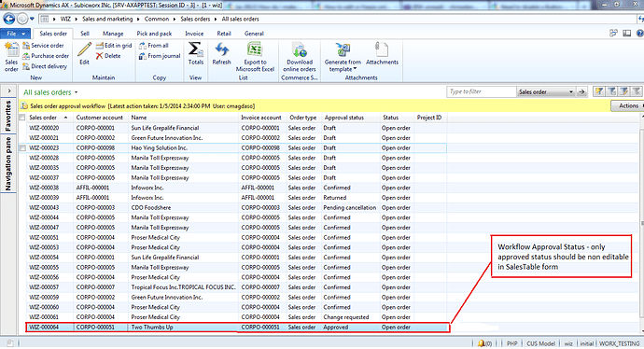Click the workflow icon in yellow bar
Screen dimensions: 644x349
click(x=24, y=106)
